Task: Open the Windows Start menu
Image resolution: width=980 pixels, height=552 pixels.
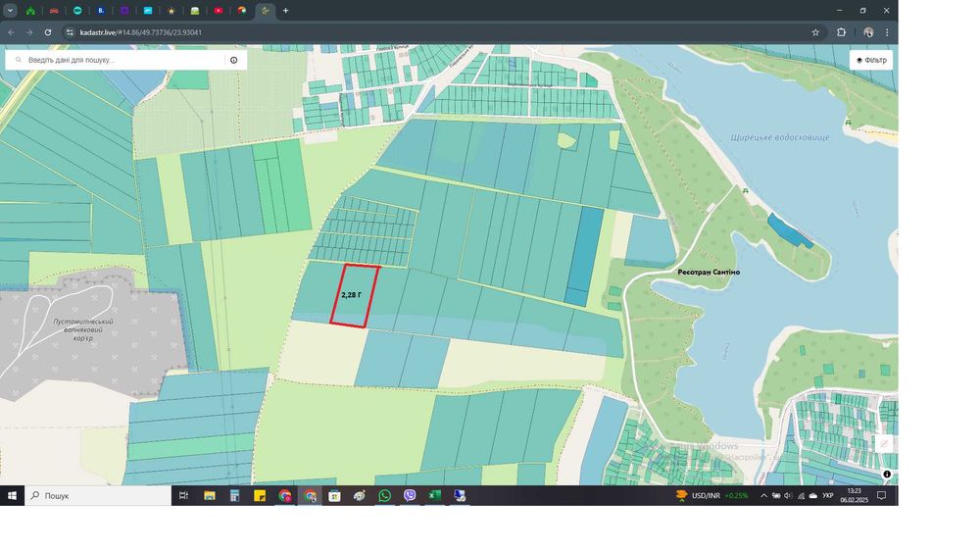Action: tap(12, 496)
